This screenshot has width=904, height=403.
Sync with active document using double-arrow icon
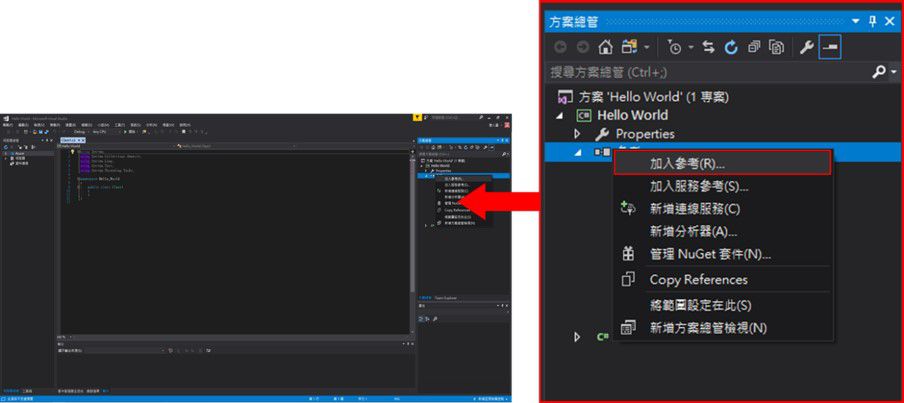tap(709, 48)
